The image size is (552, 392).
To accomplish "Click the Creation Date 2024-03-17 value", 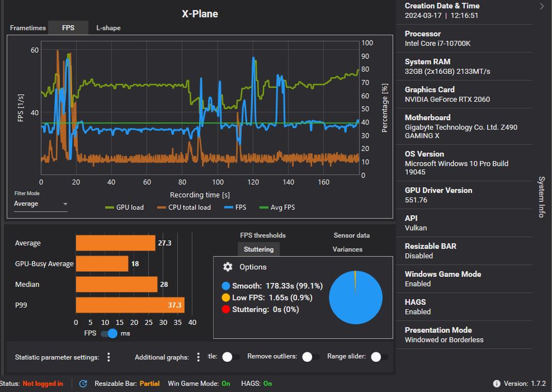I will pyautogui.click(x=441, y=15).
